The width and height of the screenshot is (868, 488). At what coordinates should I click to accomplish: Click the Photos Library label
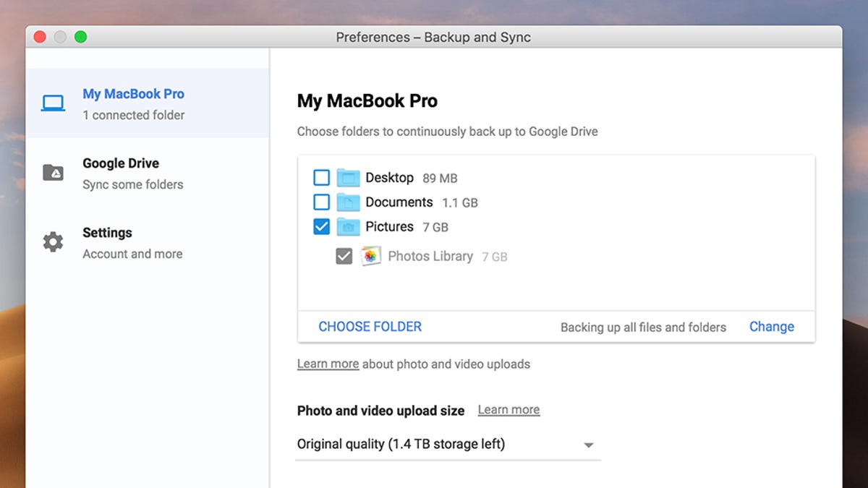point(430,256)
